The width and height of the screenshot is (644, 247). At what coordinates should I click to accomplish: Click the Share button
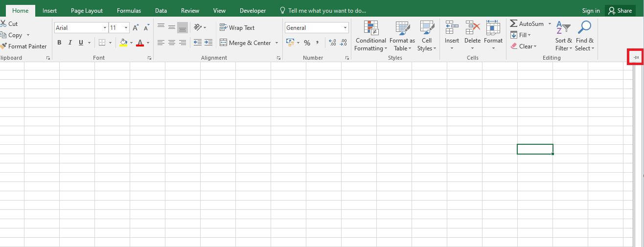[x=620, y=11]
